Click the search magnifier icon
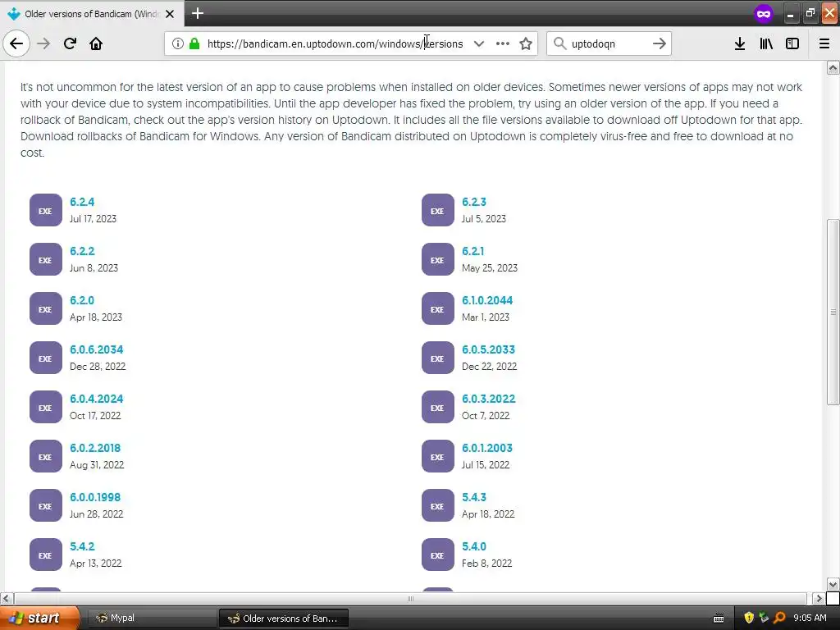Viewport: 840px width, 630px height. (x=559, y=43)
